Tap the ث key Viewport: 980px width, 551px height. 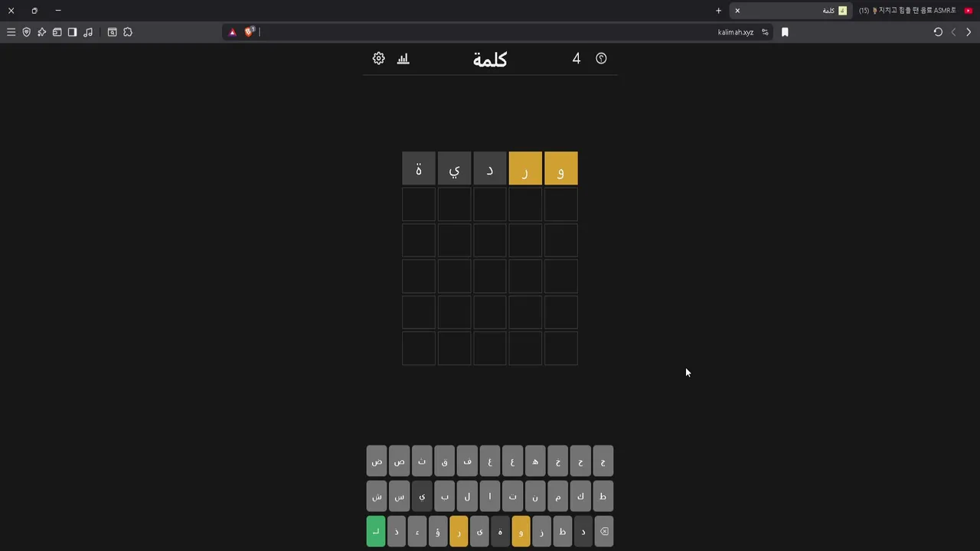(422, 461)
